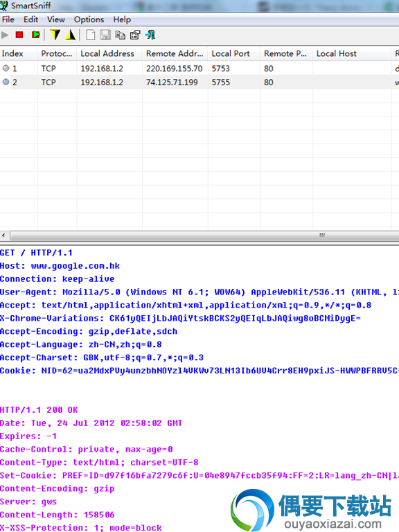Click remote port 80 in row 2

(x=269, y=82)
